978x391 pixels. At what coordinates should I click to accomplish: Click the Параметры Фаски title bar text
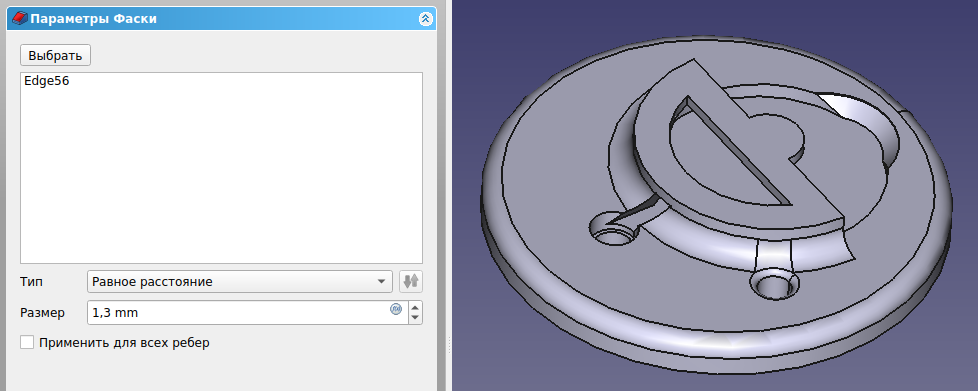(x=94, y=19)
